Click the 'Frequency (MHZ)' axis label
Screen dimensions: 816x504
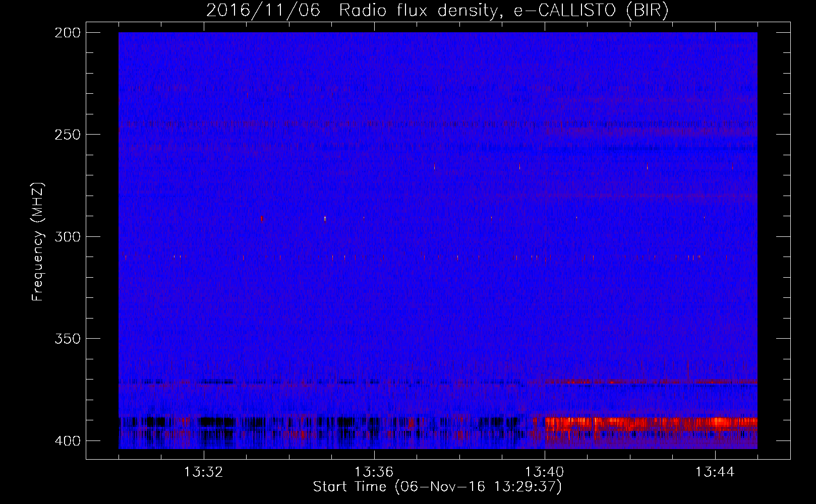tap(38, 241)
